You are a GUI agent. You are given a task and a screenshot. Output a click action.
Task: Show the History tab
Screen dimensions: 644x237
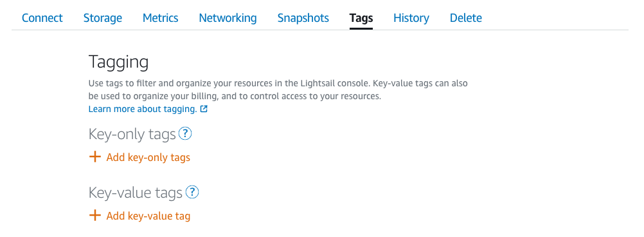(411, 18)
